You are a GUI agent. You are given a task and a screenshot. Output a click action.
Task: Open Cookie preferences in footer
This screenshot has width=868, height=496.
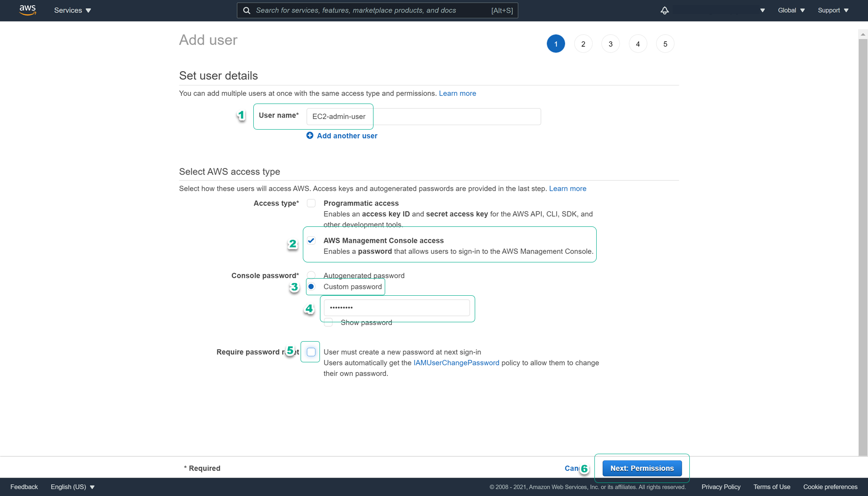[830, 487]
